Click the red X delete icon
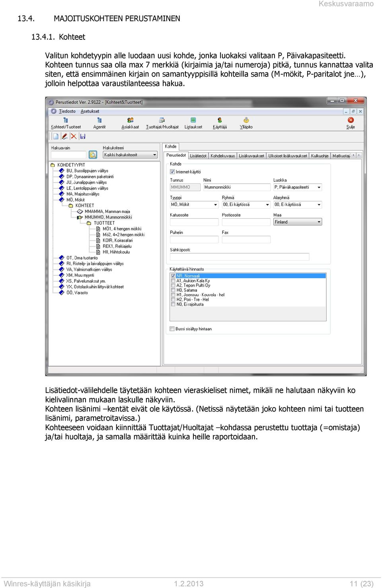Screen dimensions: 382x588 [74, 136]
